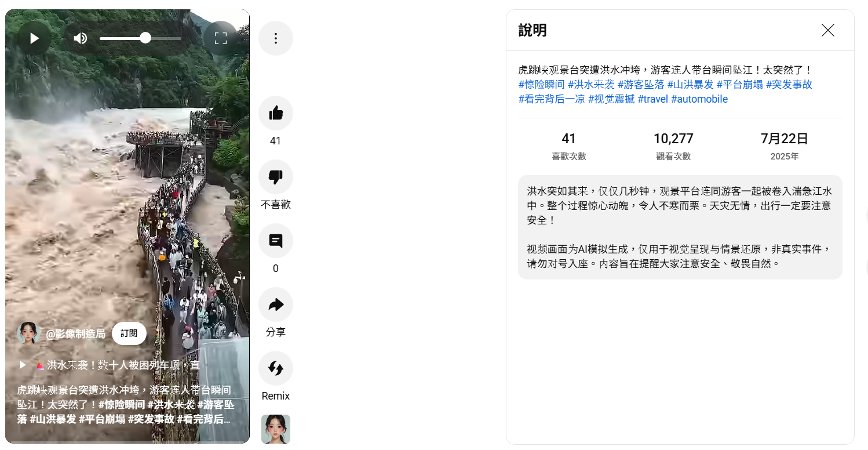Toggle fullscreen mode
This screenshot has height=450, width=868.
pos(221,38)
